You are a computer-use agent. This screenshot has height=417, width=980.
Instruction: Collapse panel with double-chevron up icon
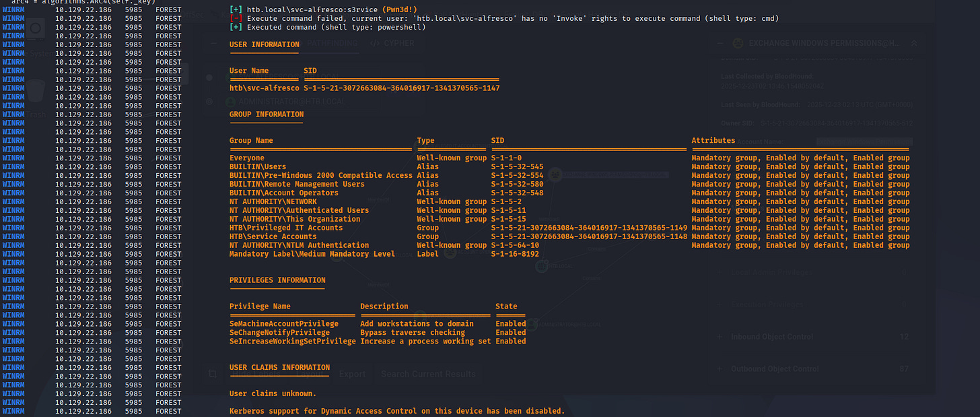pos(913,43)
